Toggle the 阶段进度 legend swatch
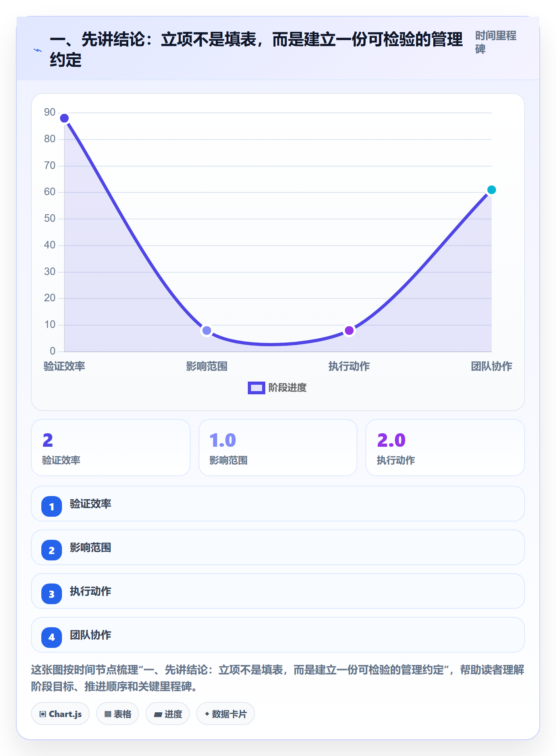This screenshot has width=556, height=756. point(256,388)
